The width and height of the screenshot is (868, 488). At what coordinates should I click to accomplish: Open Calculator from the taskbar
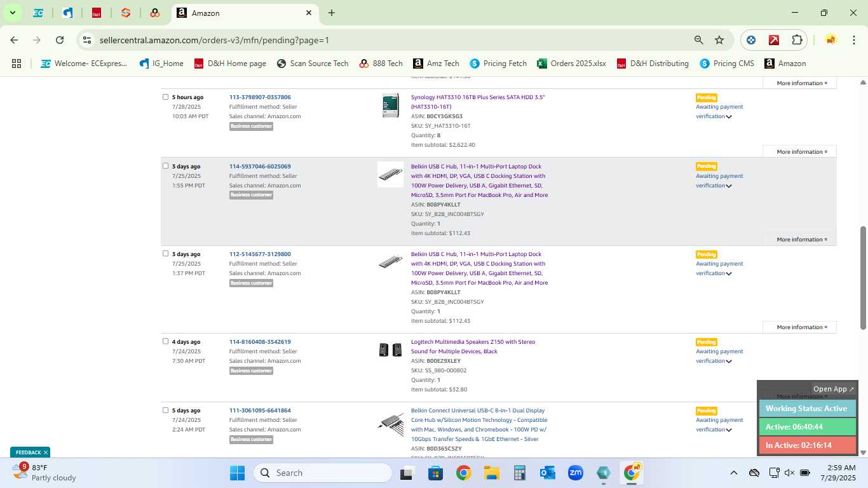tap(519, 473)
